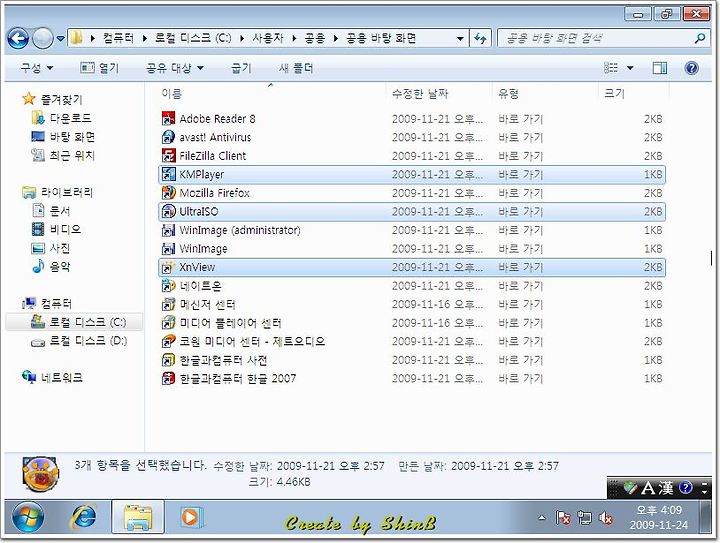Change view with the view mode button
This screenshot has width=720, height=543.
tap(611, 68)
